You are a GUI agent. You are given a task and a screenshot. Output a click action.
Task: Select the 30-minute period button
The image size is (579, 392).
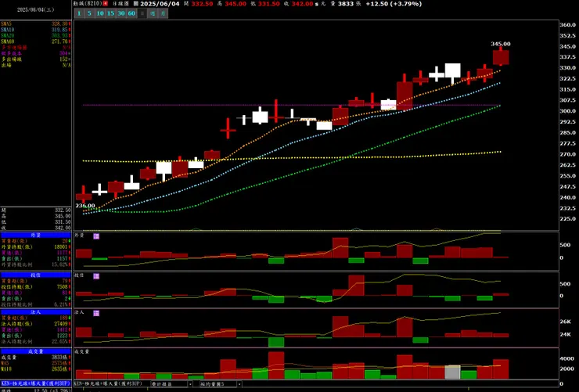(x=121, y=13)
